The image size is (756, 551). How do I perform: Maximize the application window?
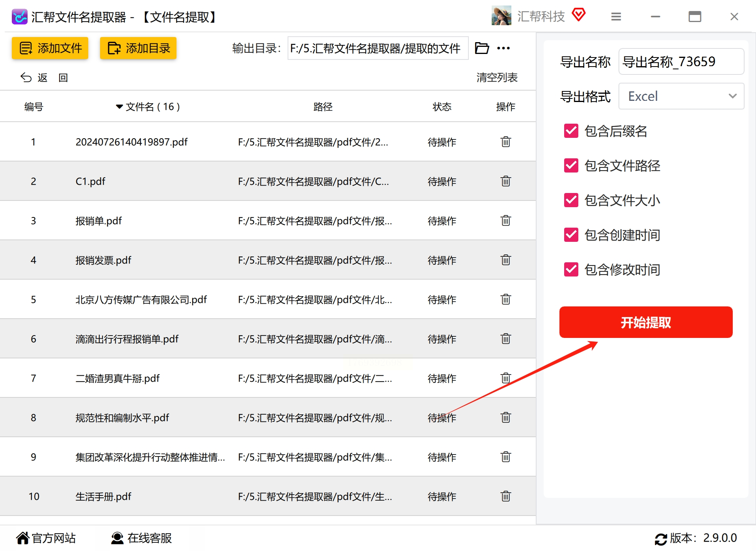click(x=695, y=17)
